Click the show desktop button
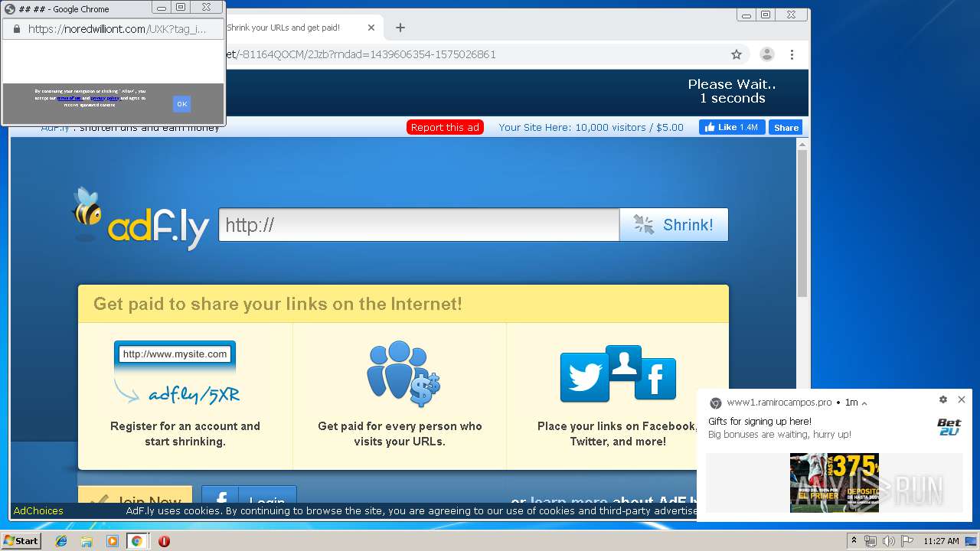Screen dimensions: 980x551 [972, 541]
